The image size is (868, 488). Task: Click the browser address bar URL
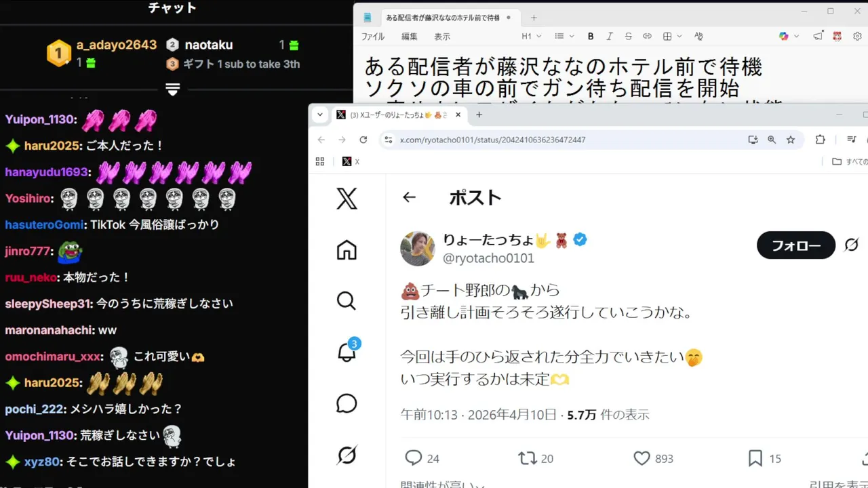[x=493, y=140]
